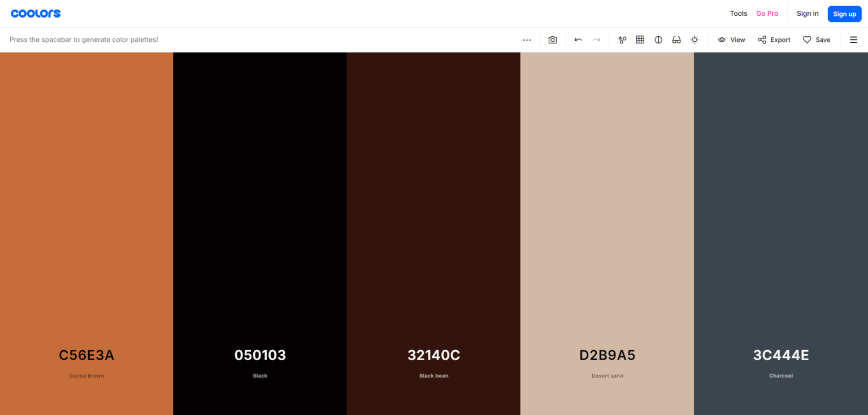
Task: Click the Coolors logo
Action: (x=36, y=13)
